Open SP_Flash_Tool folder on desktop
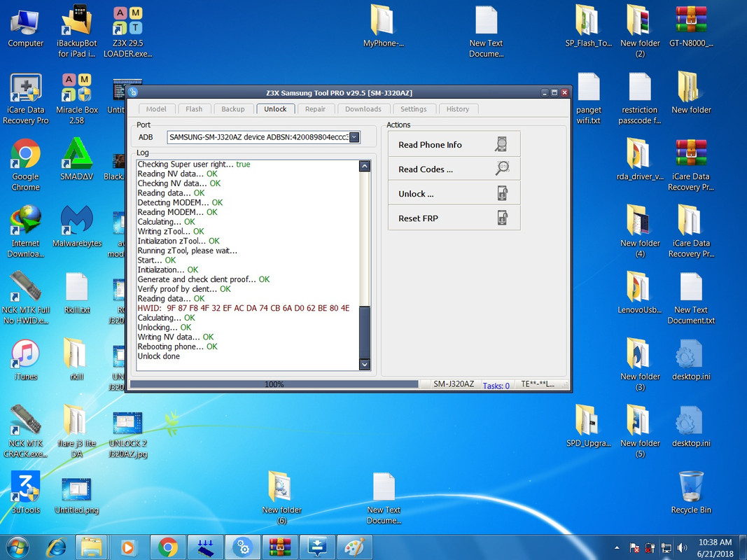This screenshot has height=560, width=747. pos(588,26)
